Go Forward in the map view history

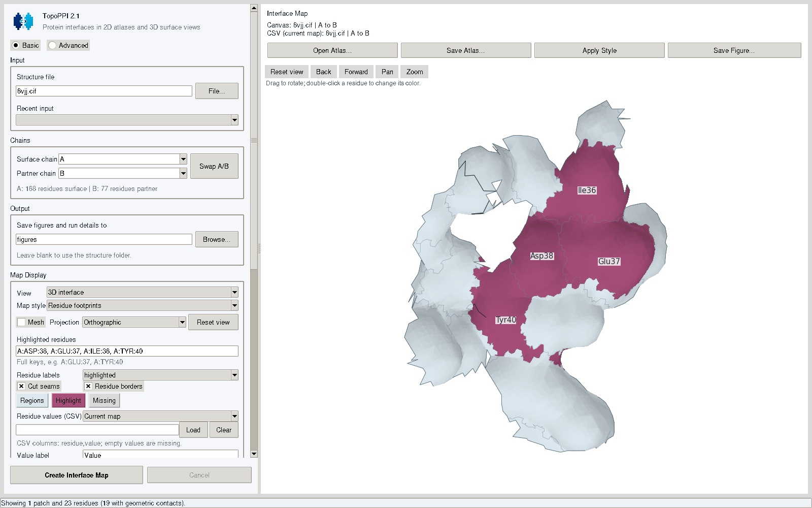pos(356,72)
